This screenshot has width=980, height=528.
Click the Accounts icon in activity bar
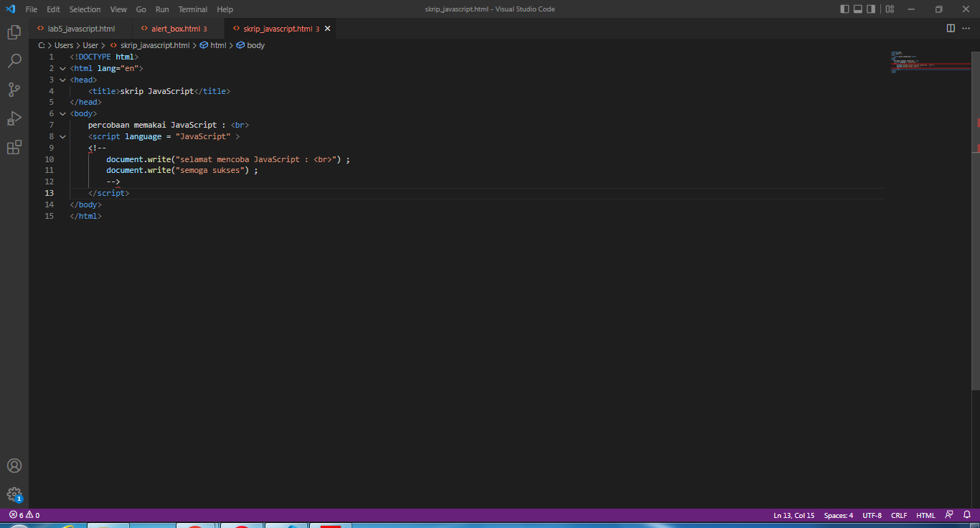(x=14, y=466)
